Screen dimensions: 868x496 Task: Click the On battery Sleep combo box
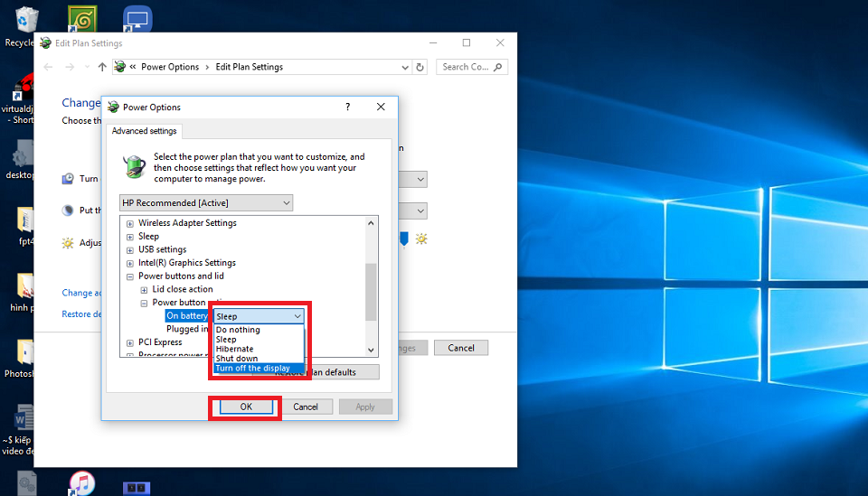[259, 316]
